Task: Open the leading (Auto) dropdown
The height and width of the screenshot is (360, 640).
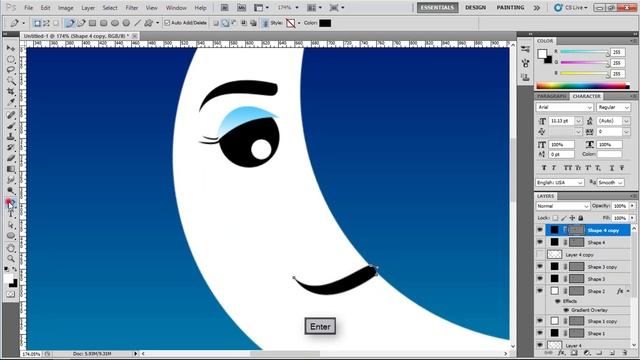Action: click(626, 121)
